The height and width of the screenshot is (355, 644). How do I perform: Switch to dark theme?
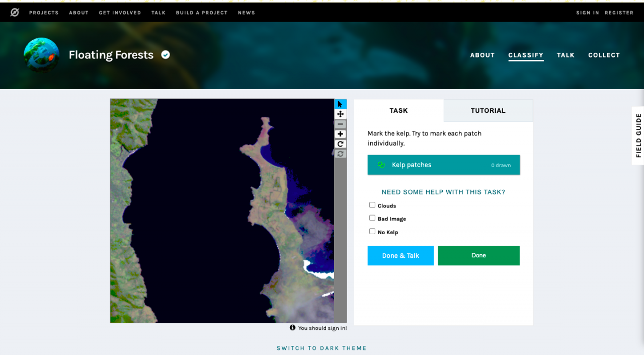click(x=321, y=348)
